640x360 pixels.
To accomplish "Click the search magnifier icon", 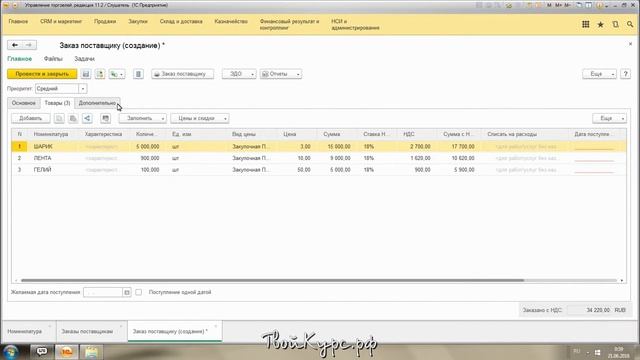I will (630, 24).
